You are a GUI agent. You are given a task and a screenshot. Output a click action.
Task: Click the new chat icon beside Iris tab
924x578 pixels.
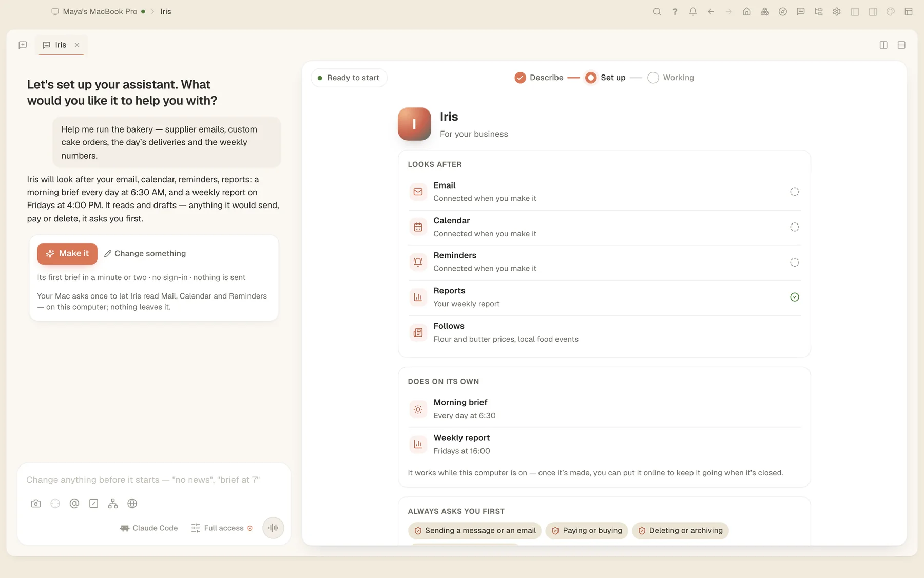point(23,45)
